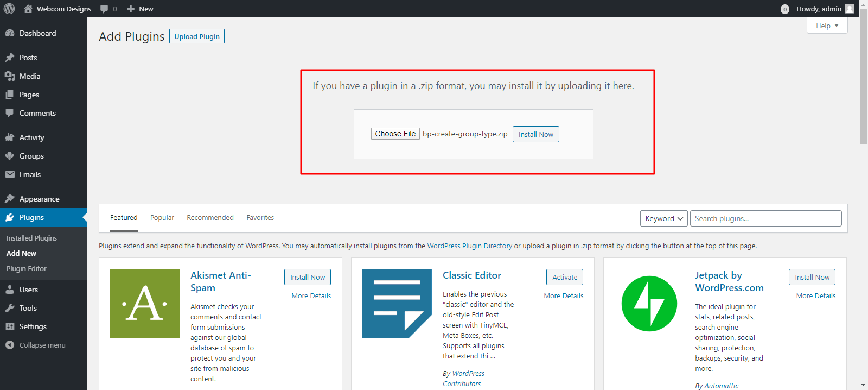Click the Activity icon in sidebar

click(x=10, y=137)
